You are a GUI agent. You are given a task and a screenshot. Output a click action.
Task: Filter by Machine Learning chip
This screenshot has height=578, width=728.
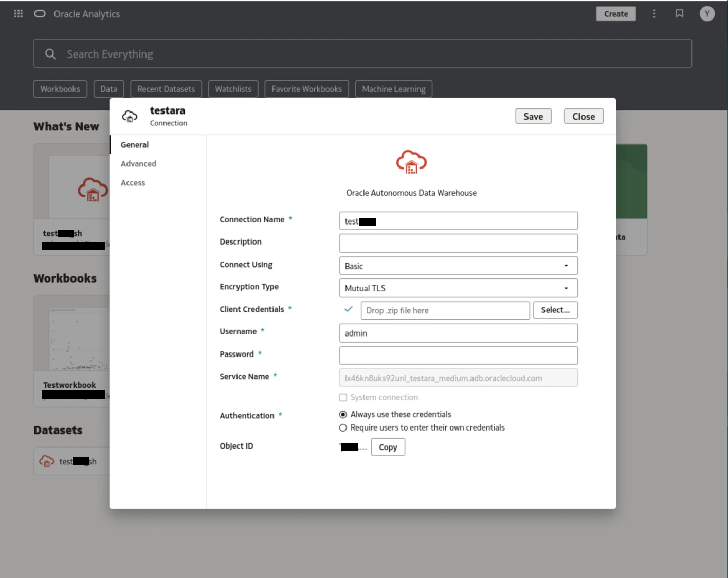pyautogui.click(x=394, y=89)
